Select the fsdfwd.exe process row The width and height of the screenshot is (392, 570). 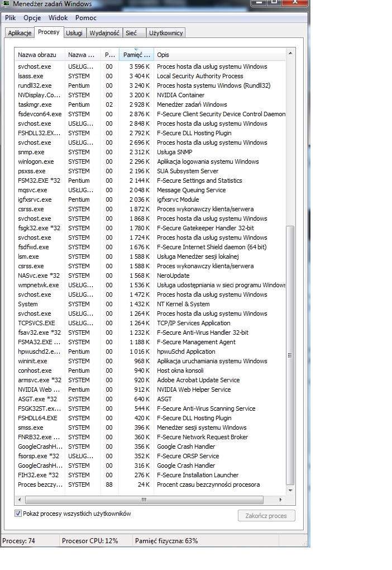(150, 247)
